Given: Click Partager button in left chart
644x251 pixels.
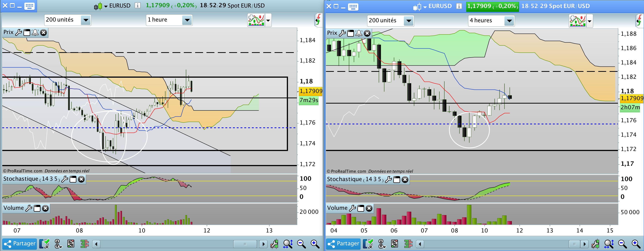Looking at the screenshot, I should click(x=20, y=244).
